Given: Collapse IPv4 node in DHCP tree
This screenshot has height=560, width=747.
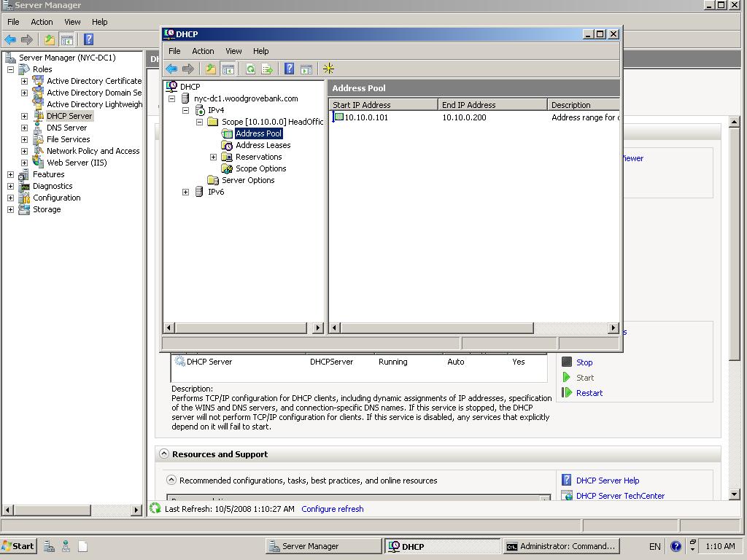Looking at the screenshot, I should coord(186,111).
